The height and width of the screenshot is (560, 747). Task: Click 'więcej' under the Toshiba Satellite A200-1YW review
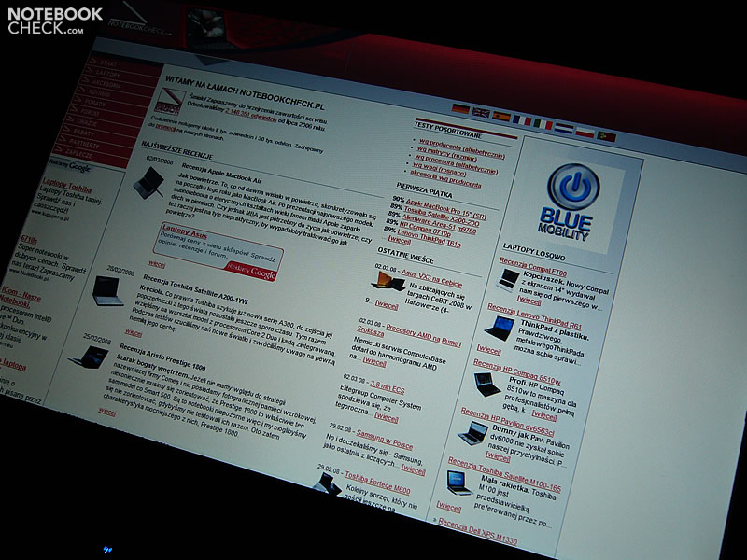(x=134, y=332)
